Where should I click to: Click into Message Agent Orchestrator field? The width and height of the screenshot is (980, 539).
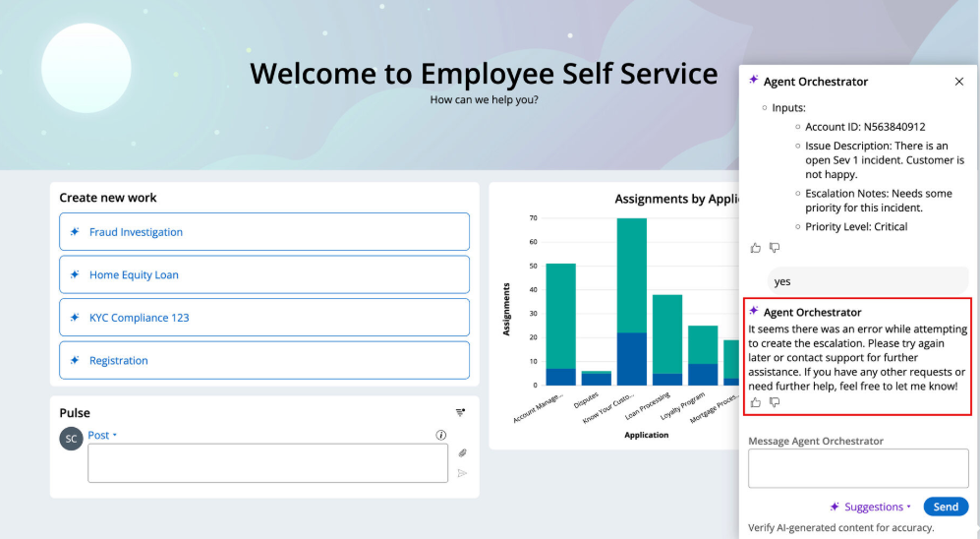tap(858, 468)
